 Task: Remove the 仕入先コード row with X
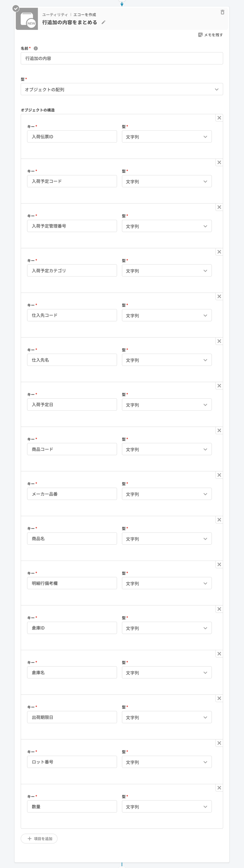(x=219, y=296)
